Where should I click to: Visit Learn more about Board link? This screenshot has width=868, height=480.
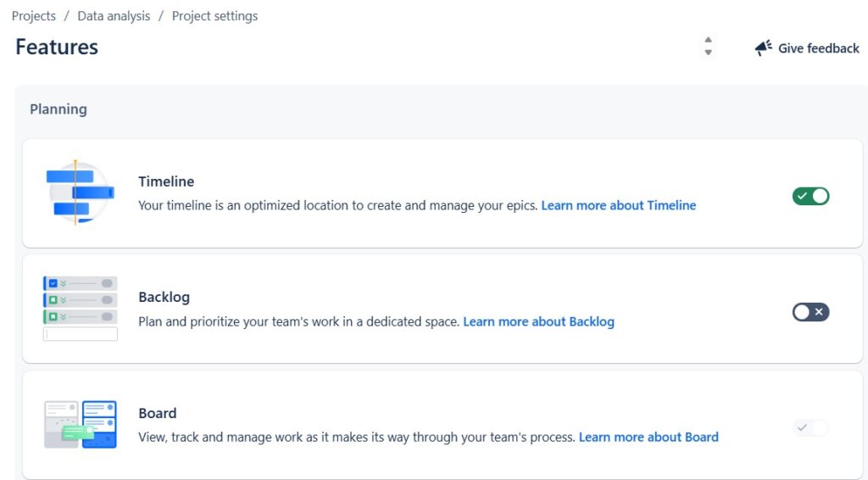pyautogui.click(x=648, y=437)
